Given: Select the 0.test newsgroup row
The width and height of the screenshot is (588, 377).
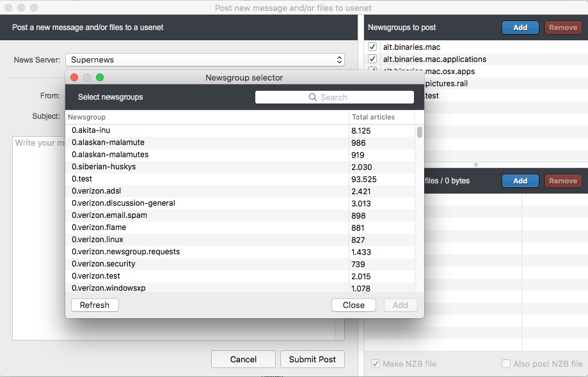Looking at the screenshot, I should [x=240, y=179].
